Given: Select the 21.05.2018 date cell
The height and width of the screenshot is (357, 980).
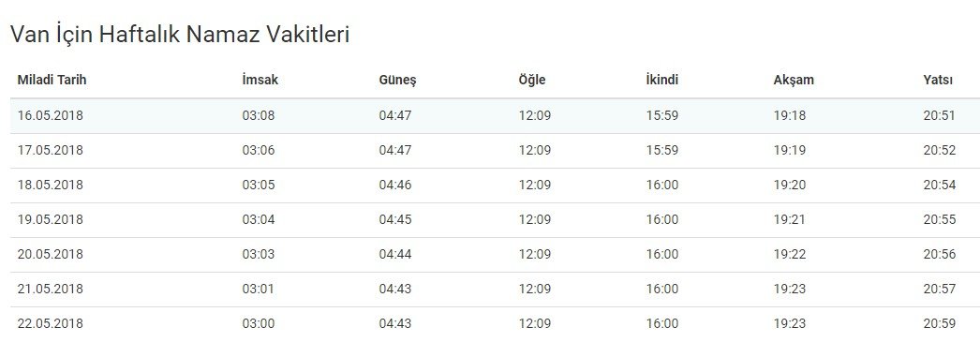Looking at the screenshot, I should tap(50, 290).
